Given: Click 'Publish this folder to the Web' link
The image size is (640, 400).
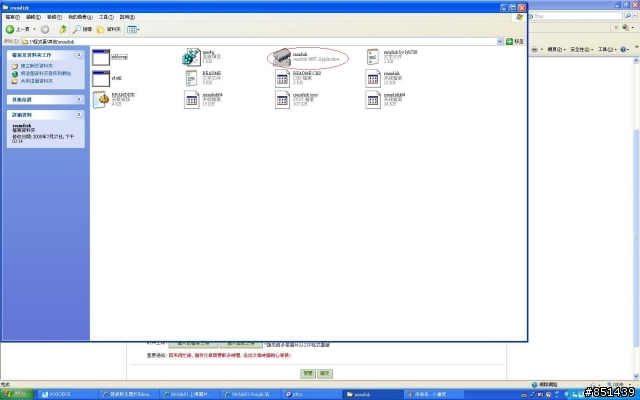Looking at the screenshot, I should click(46, 73).
